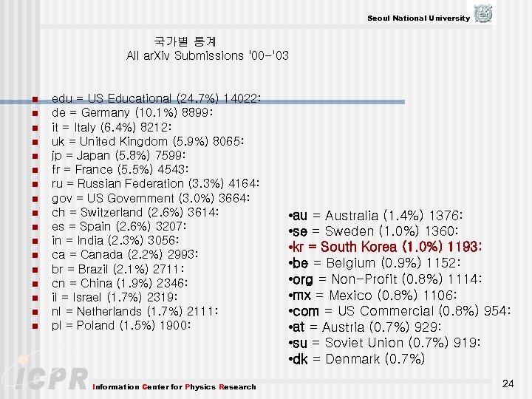Screen dimensions: 532x399
Task: Click the slide number 24
Action: pyautogui.click(x=508, y=383)
